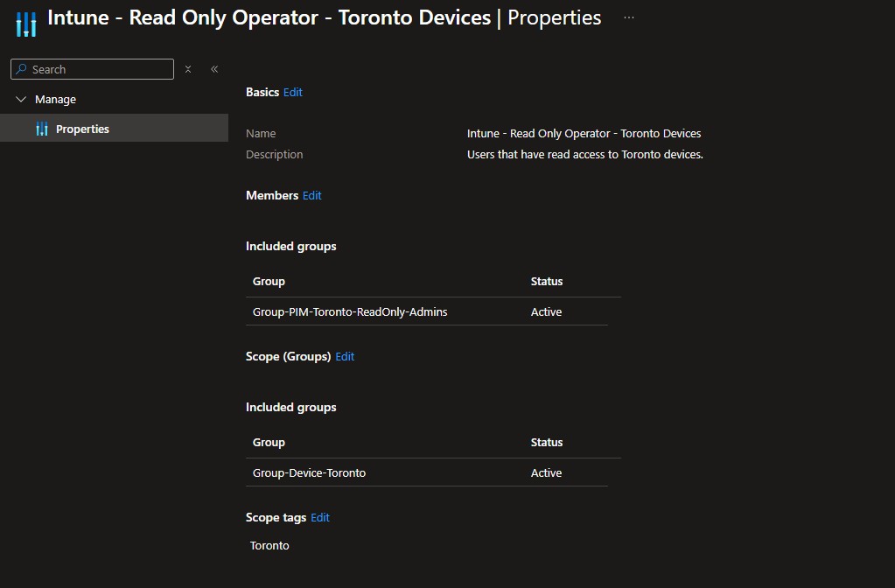
Task: Select the Properties menu item
Action: [x=82, y=129]
